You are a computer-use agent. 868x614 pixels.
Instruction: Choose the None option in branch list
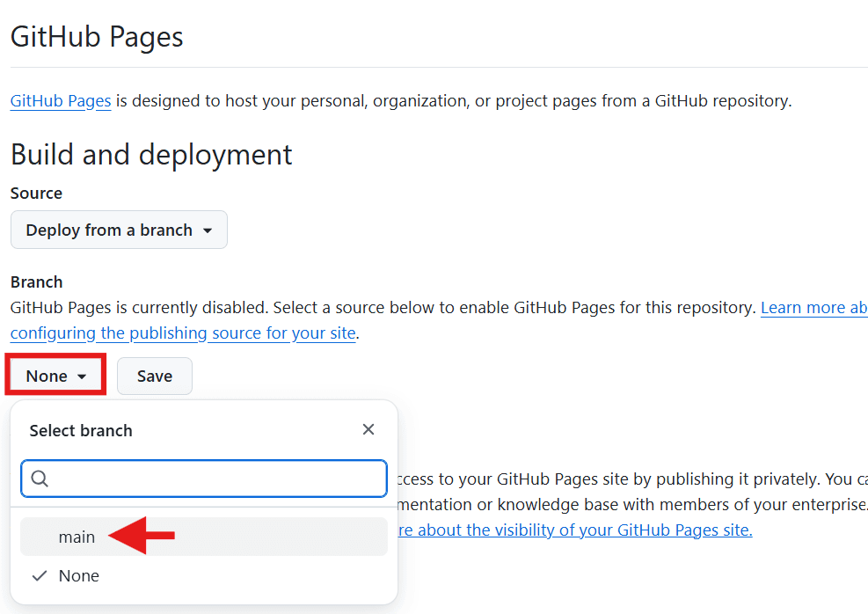coord(204,576)
